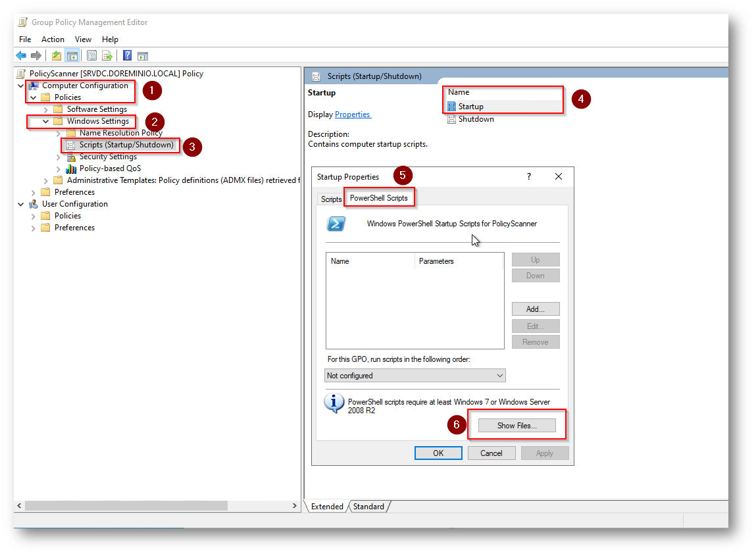Click the blue Help question mark icon

click(127, 56)
